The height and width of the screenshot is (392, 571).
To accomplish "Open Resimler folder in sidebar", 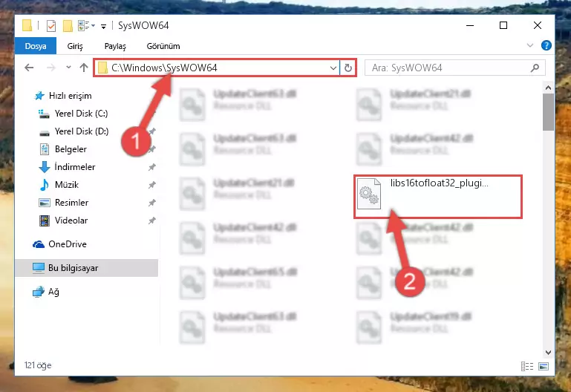I will coord(63,203).
